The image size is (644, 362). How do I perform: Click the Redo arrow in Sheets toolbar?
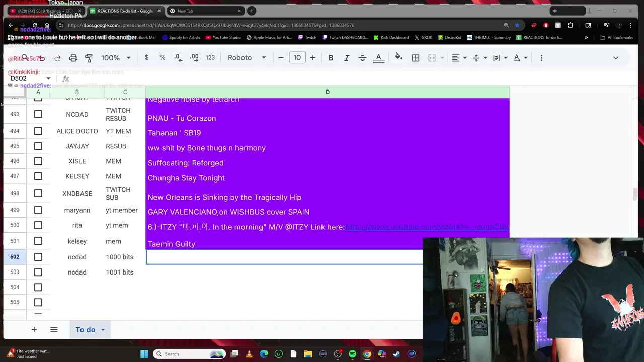[x=57, y=58]
